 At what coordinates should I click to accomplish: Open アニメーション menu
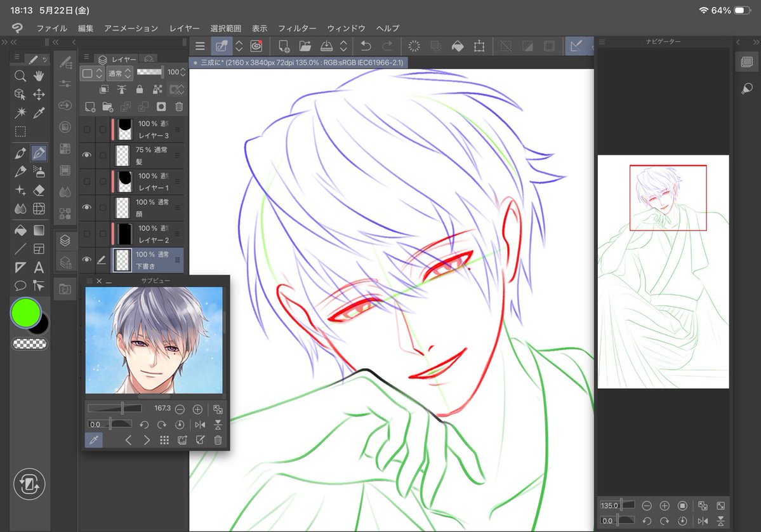[131, 28]
